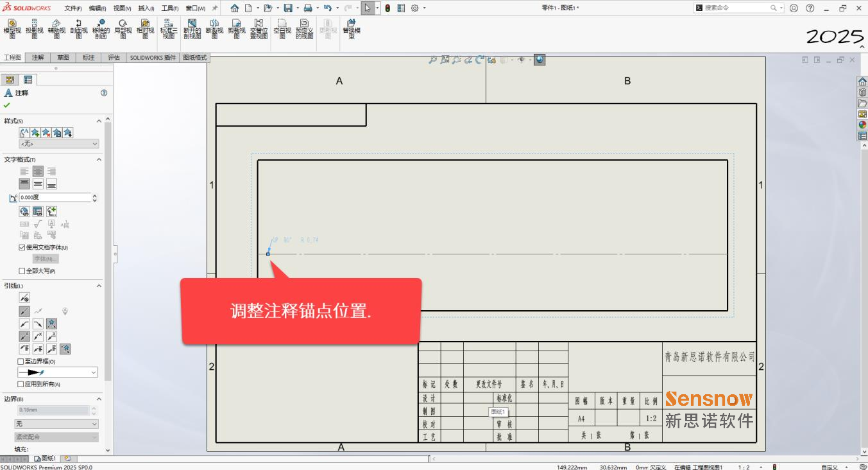Select the 投影视图 projected view tool
Image resolution: width=868 pixels, height=470 pixels.
[x=35, y=29]
